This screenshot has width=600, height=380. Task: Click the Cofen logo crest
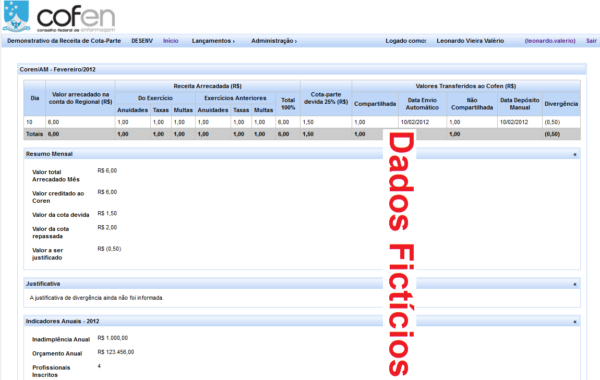(x=16, y=16)
